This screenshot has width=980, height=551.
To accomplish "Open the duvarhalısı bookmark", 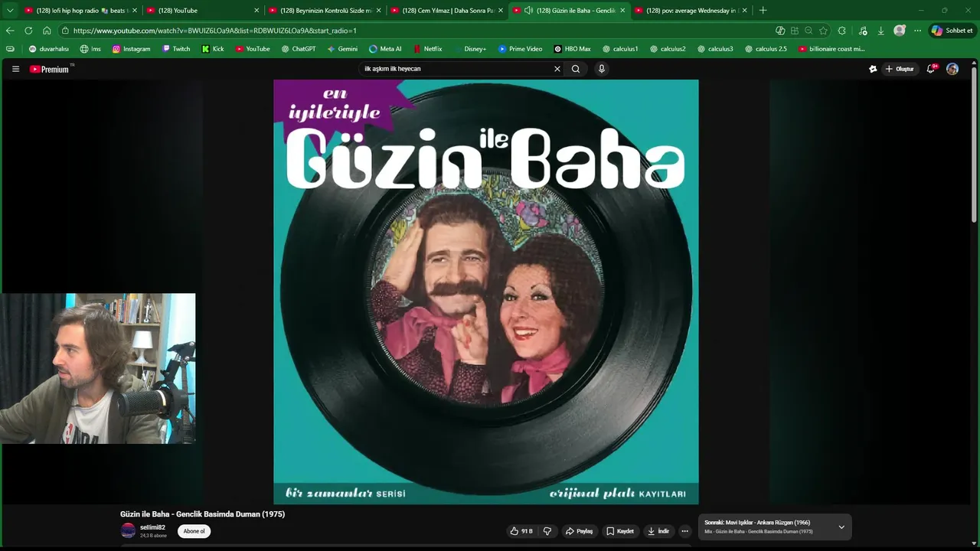I will [48, 49].
